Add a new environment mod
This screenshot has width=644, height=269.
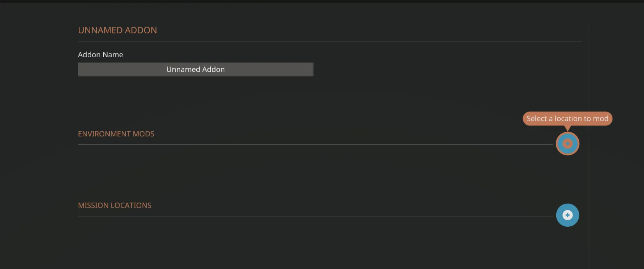(x=567, y=144)
